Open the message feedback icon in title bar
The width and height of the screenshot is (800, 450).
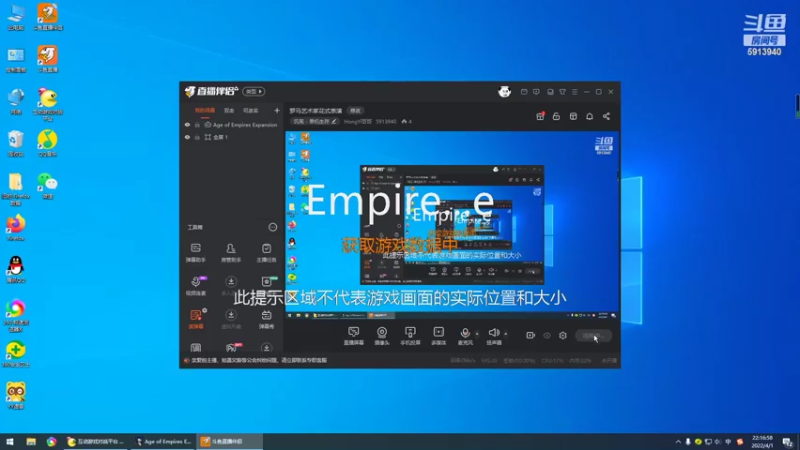coord(536,92)
